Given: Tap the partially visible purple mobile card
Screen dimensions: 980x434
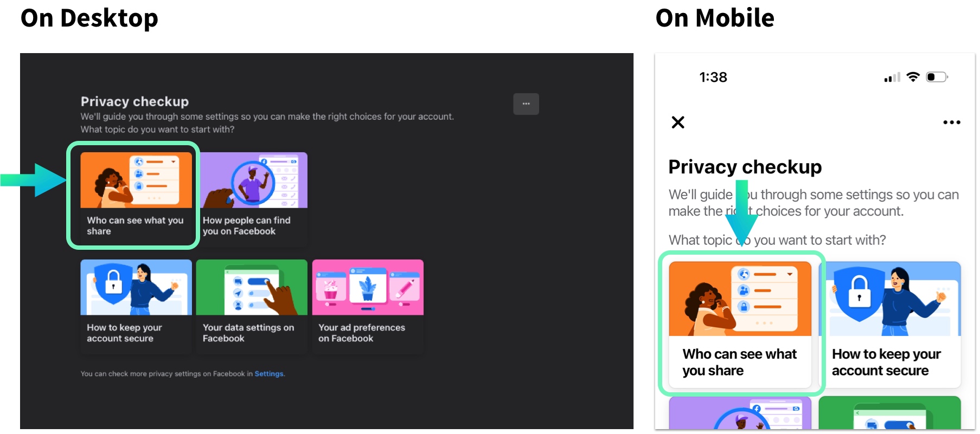Looking at the screenshot, I should coord(740,413).
